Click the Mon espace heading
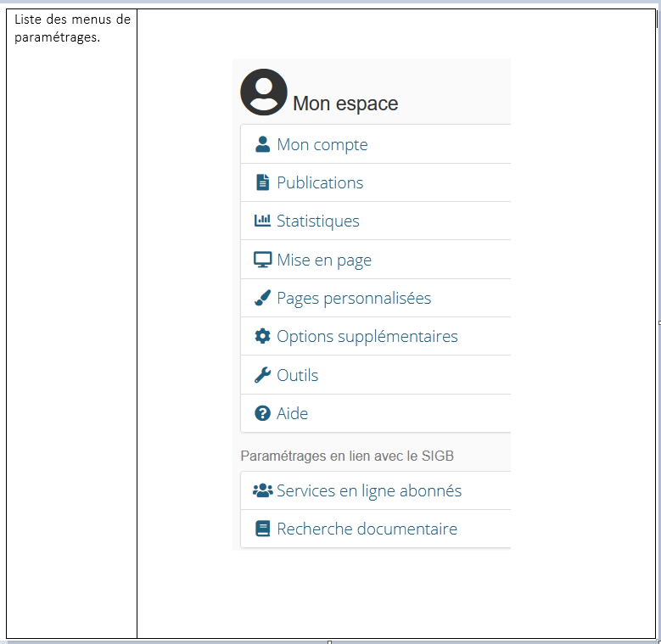The width and height of the screenshot is (661, 644). pyautogui.click(x=345, y=104)
